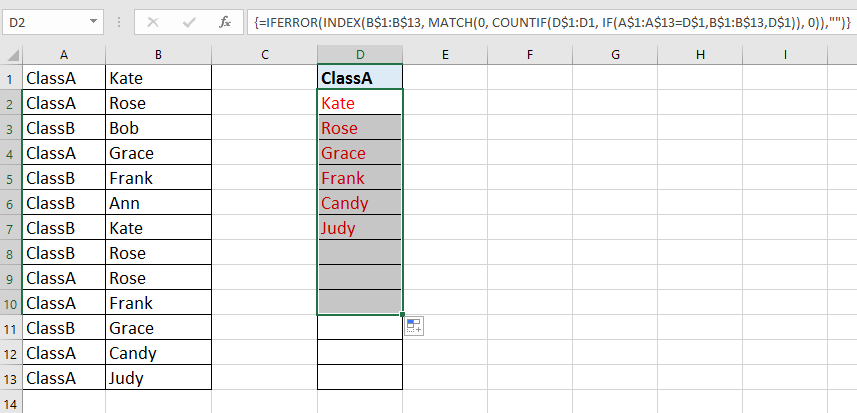Open the Auto Fill Options button
The image size is (857, 413).
click(x=415, y=324)
